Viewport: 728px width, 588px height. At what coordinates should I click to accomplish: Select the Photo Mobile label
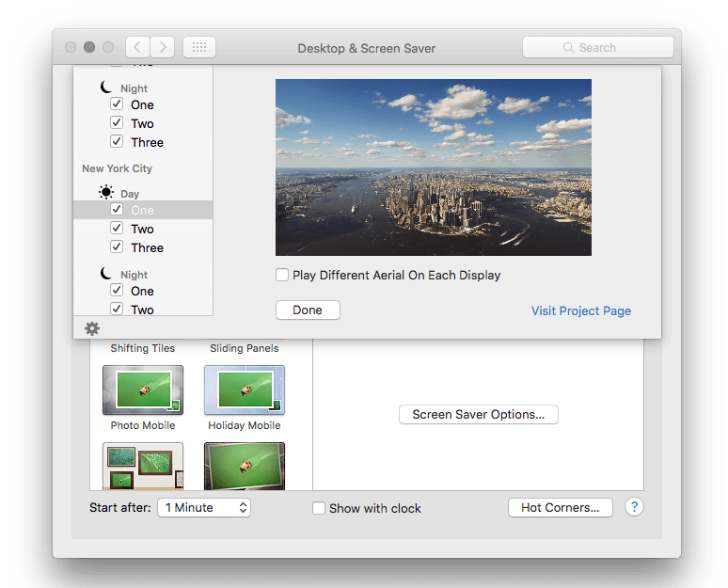tap(143, 425)
